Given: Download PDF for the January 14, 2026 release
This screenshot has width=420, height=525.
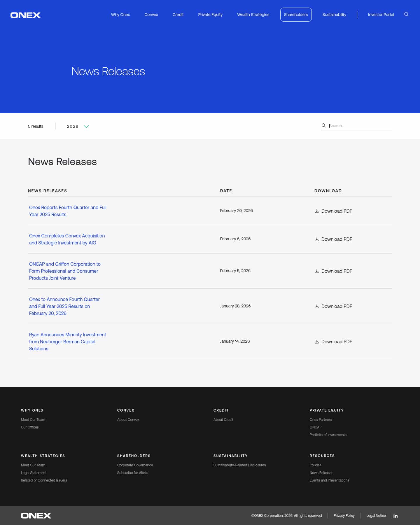Looking at the screenshot, I should coord(333,342).
